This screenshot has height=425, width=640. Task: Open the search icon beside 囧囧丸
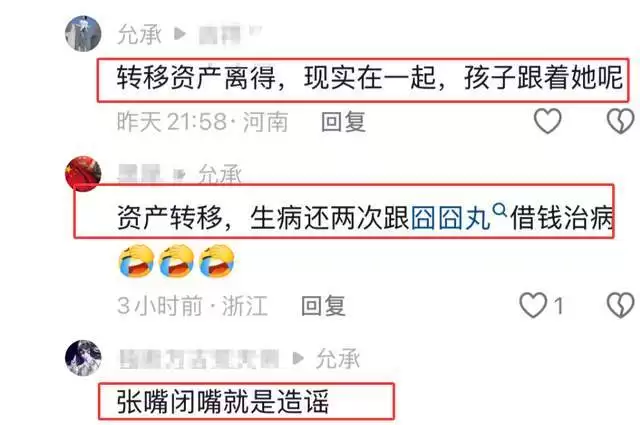[x=500, y=211]
